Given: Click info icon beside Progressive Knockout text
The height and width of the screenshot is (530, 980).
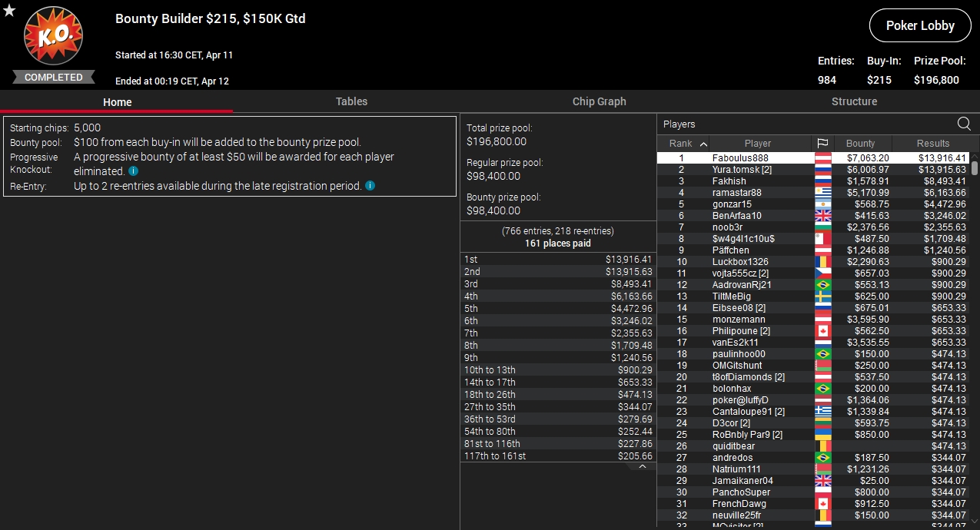Looking at the screenshot, I should pyautogui.click(x=134, y=171).
